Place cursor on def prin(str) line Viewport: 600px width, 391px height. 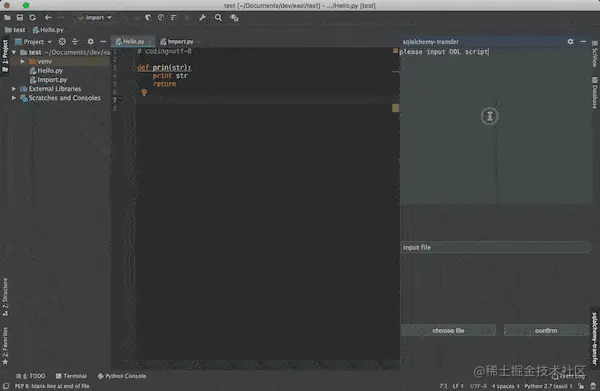pyautogui.click(x=164, y=67)
